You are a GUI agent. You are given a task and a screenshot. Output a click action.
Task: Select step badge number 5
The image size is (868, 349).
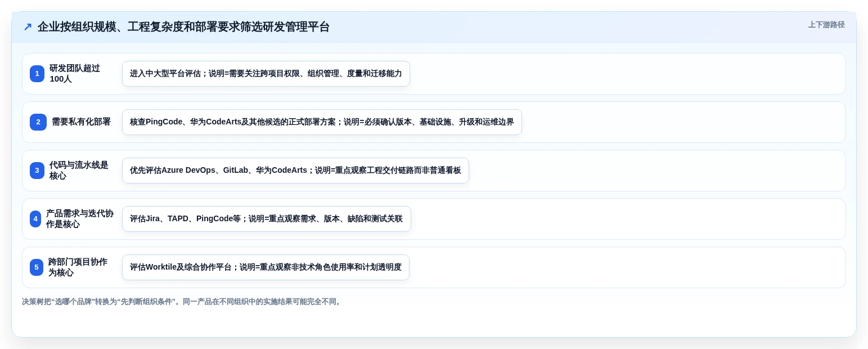[x=37, y=267]
